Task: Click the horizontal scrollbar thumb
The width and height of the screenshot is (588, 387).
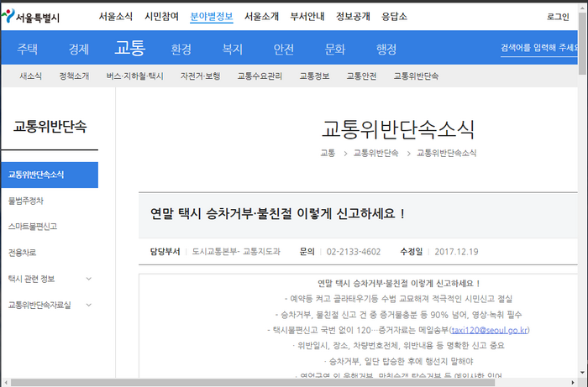Action: pyautogui.click(x=253, y=383)
